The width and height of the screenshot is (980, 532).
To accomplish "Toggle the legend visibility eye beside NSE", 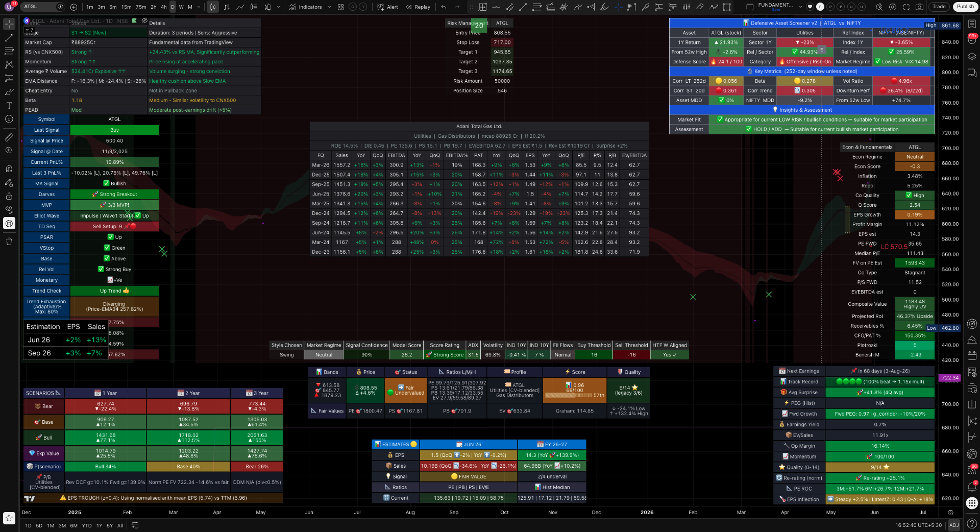I will [x=144, y=21].
